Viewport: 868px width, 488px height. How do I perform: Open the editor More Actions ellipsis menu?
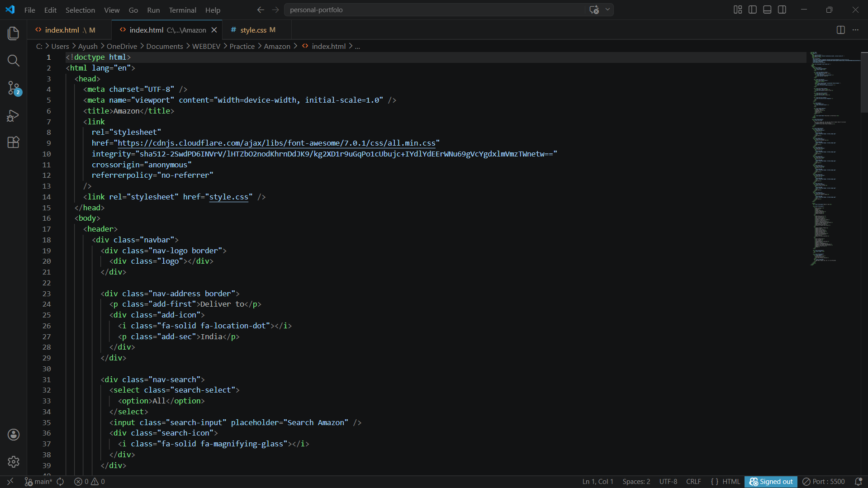click(x=855, y=30)
